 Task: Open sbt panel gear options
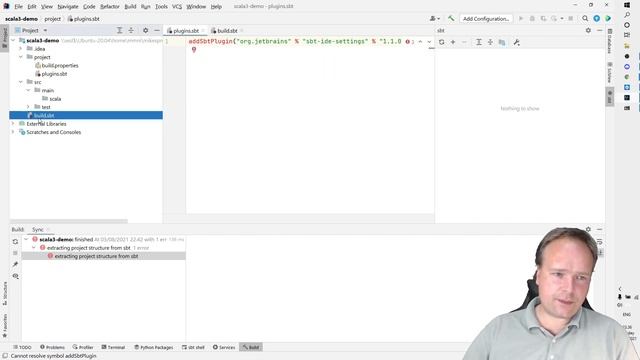[588, 30]
